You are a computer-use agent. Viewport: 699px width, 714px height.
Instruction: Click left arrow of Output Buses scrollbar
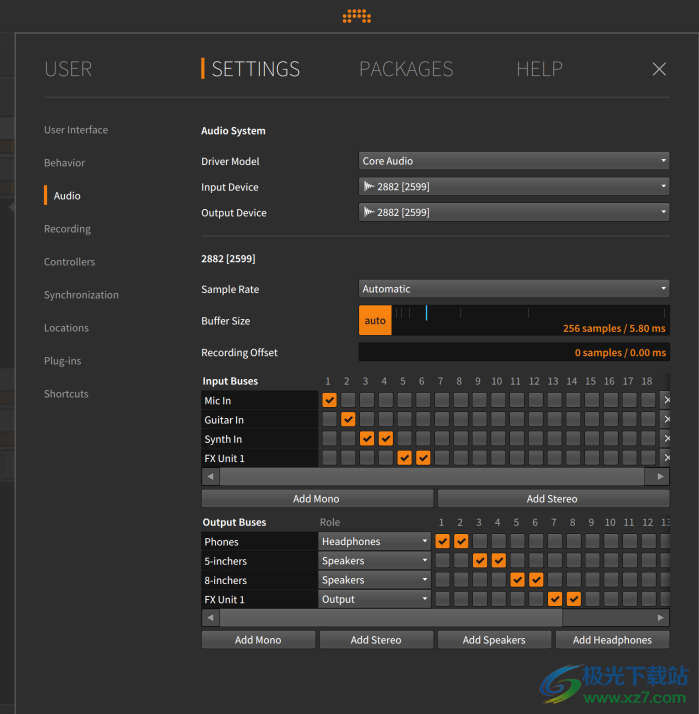coord(210,617)
